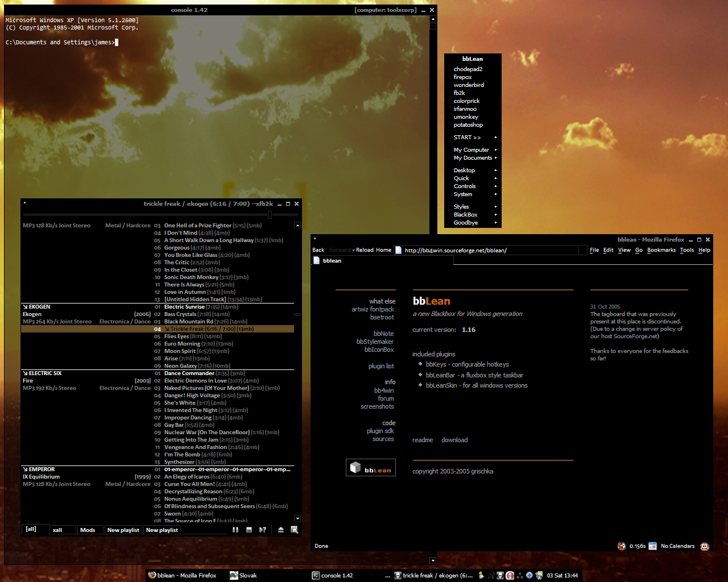Open the Bookmarks menu in Firefox
Image resolution: width=728 pixels, height=582 pixels.
click(x=661, y=250)
